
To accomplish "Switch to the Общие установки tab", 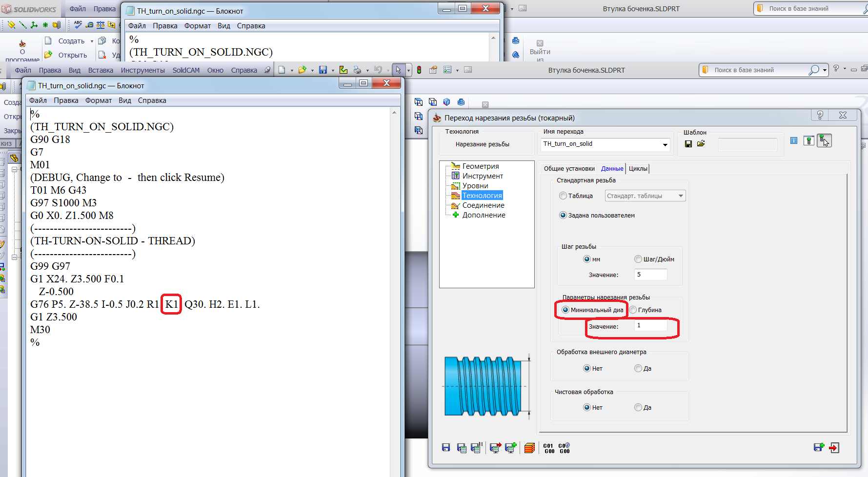I will 569,168.
